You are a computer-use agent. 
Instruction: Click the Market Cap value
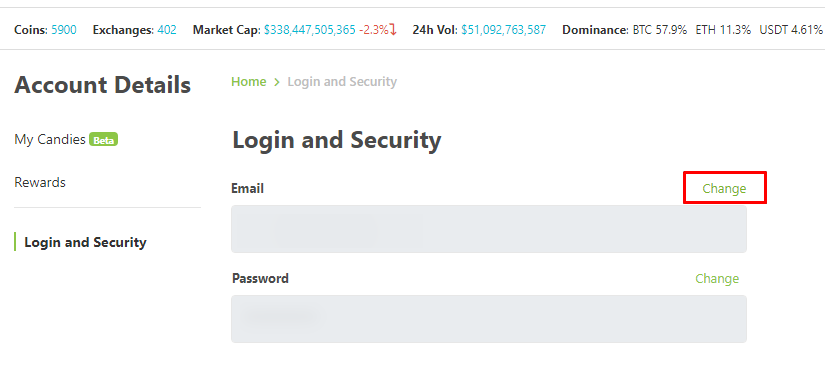[310, 30]
